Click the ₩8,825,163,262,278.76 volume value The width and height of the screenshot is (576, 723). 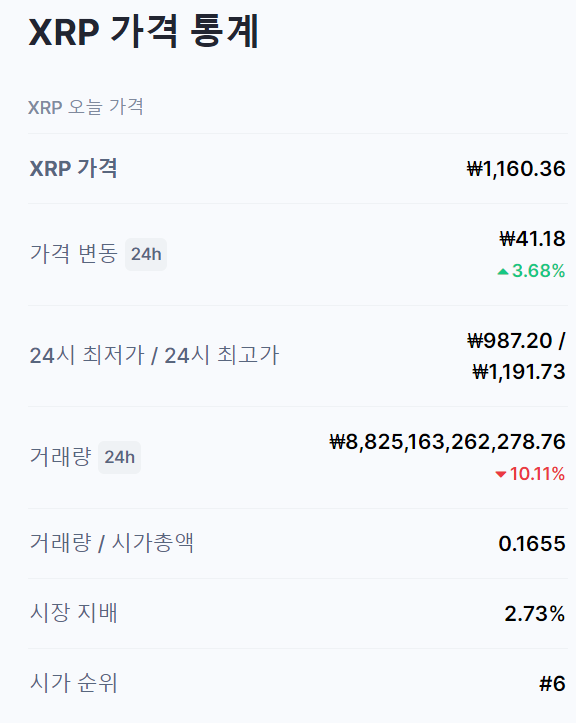click(x=447, y=442)
